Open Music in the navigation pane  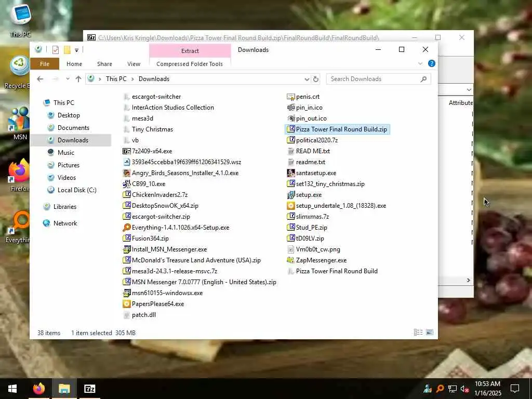tap(66, 153)
